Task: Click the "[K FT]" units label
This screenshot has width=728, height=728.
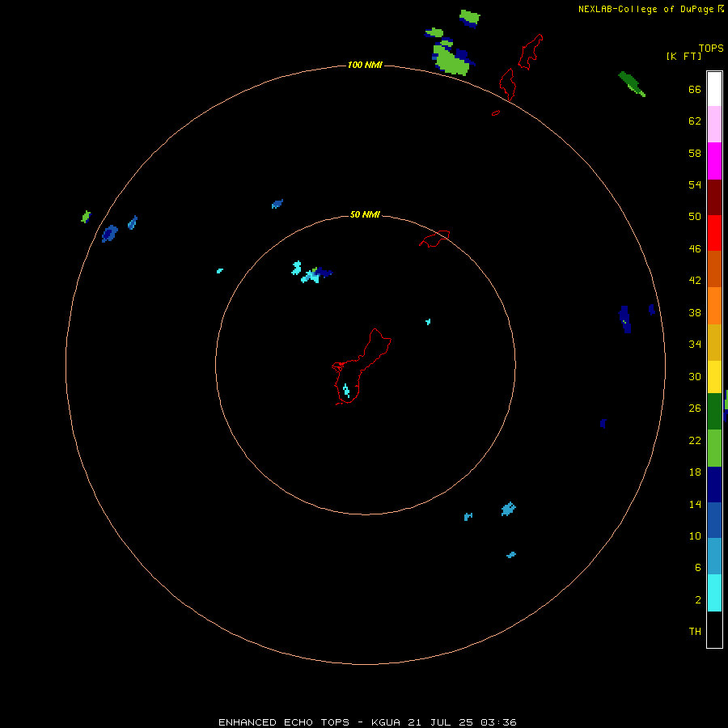Action: (x=684, y=56)
